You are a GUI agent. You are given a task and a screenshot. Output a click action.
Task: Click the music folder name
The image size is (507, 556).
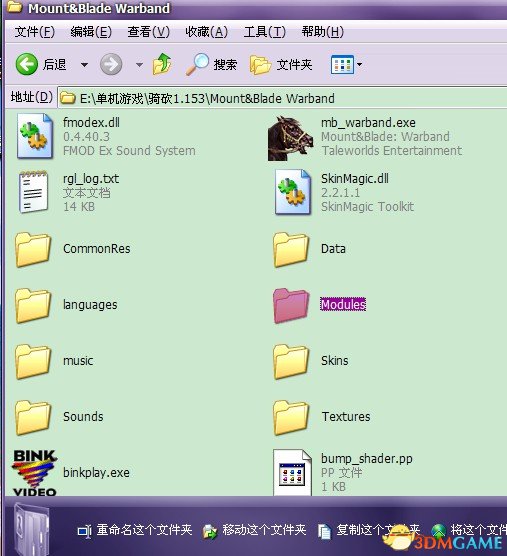(x=78, y=361)
